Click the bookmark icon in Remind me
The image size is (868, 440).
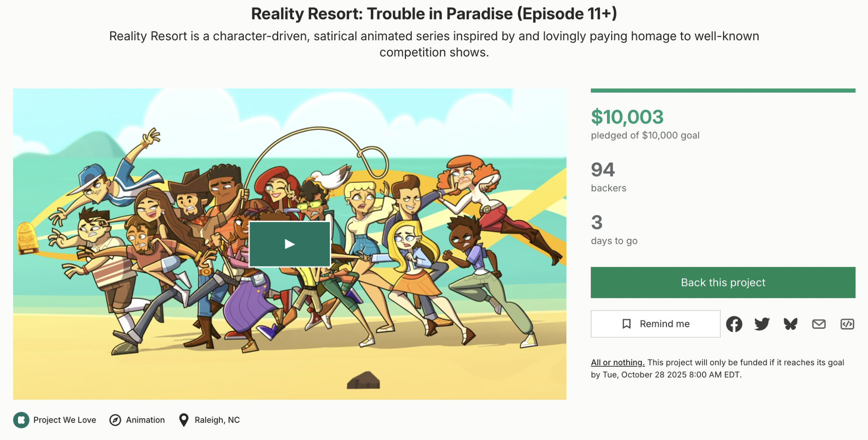626,324
